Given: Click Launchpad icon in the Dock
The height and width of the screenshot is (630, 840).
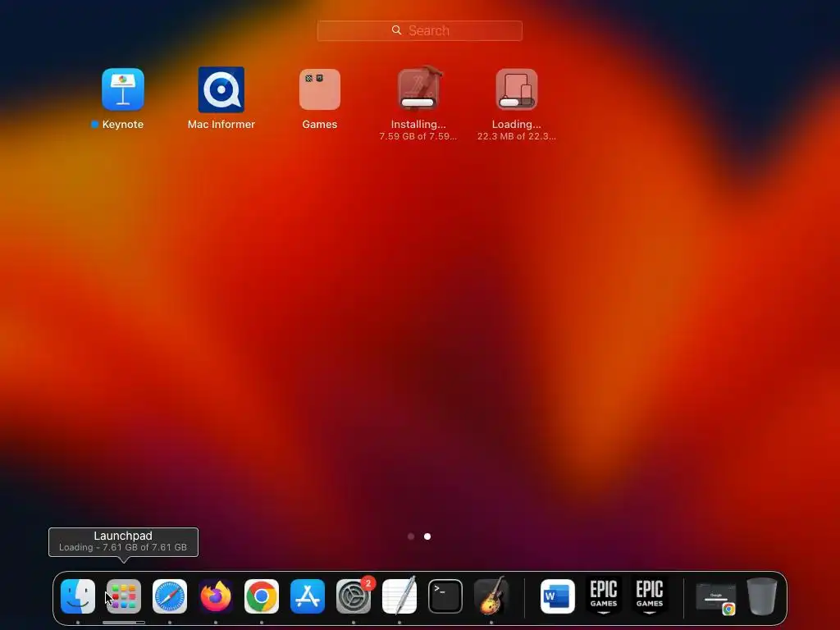Looking at the screenshot, I should point(124,596).
